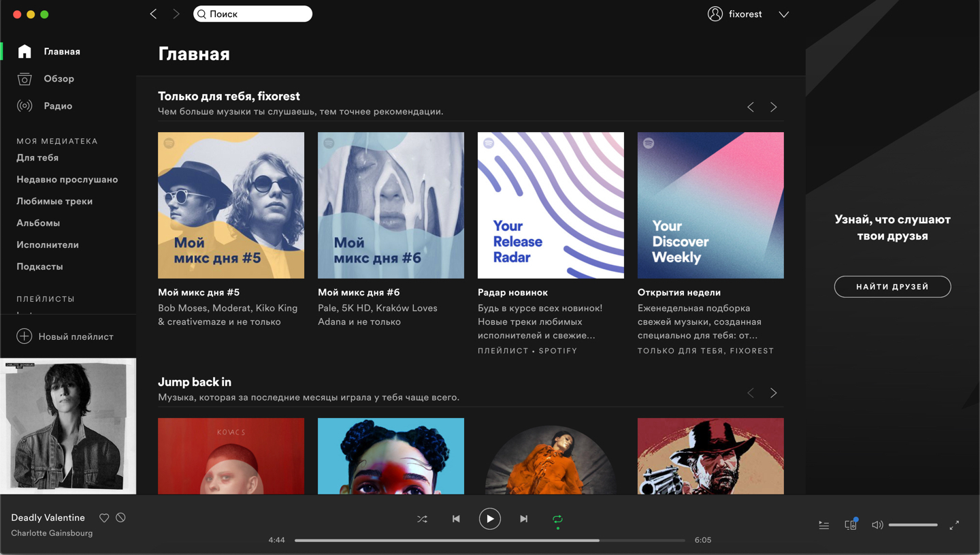The image size is (980, 555).
Task: Select 'Альбомы' in the library
Action: coord(38,223)
